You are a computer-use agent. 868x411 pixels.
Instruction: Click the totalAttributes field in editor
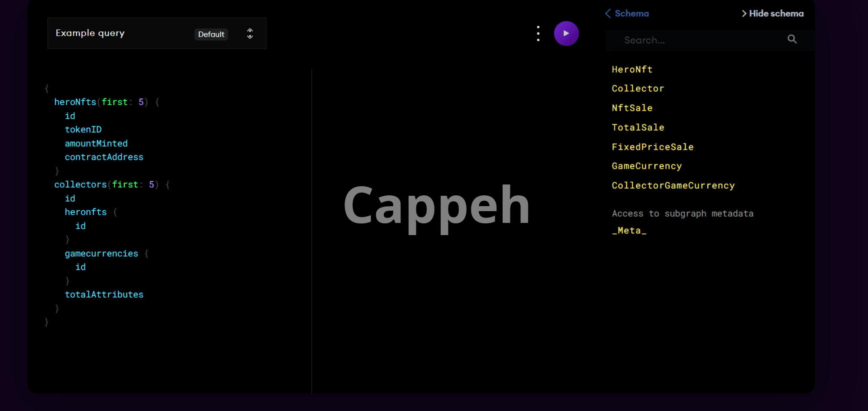[104, 295]
